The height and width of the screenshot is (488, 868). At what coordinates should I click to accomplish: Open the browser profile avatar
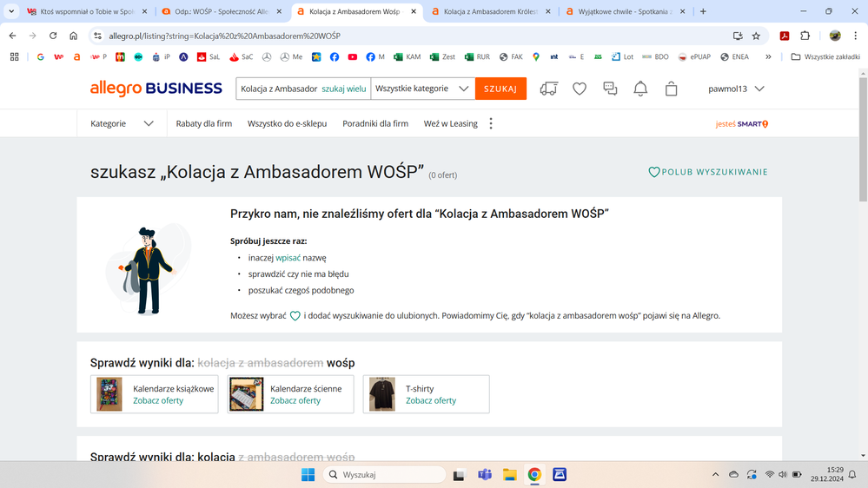[835, 36]
